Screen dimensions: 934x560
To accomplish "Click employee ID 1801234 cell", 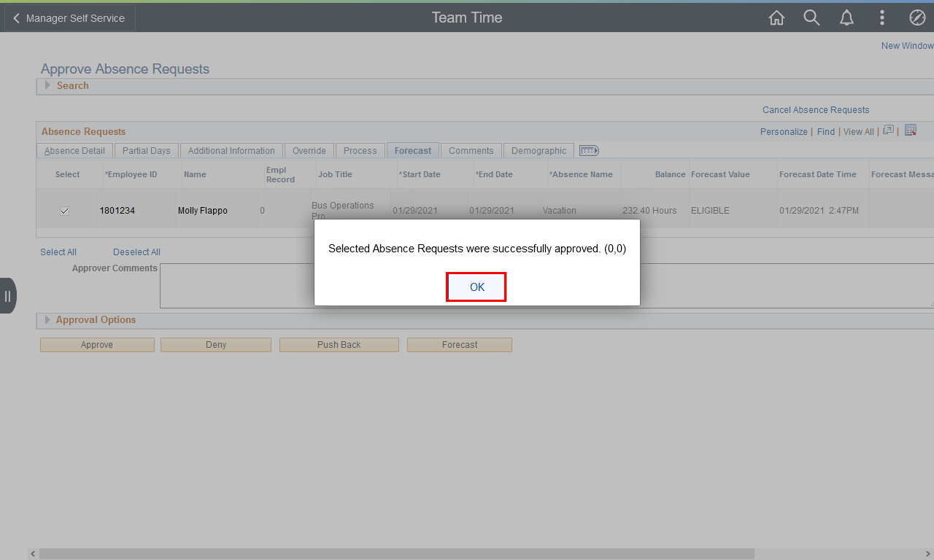I will (x=117, y=211).
